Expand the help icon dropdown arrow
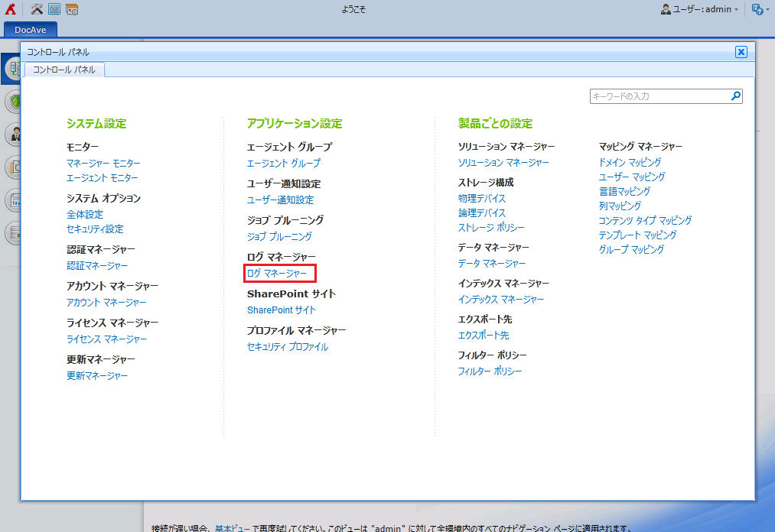This screenshot has width=775, height=532. tap(767, 10)
